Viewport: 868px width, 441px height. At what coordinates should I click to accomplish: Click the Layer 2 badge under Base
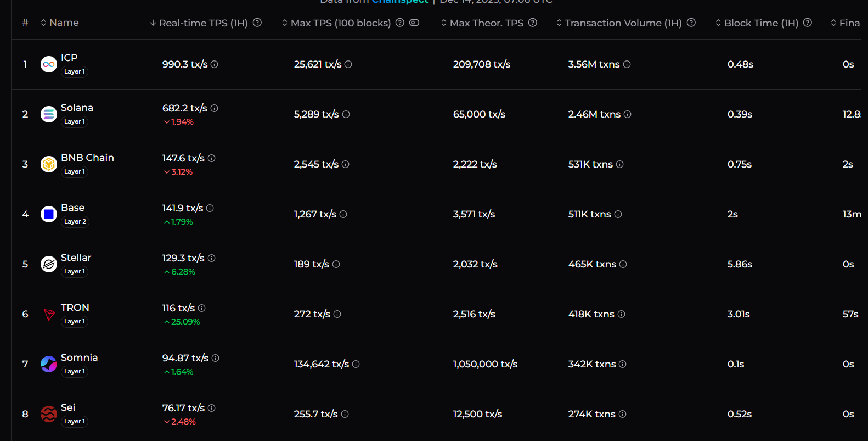pyautogui.click(x=75, y=221)
